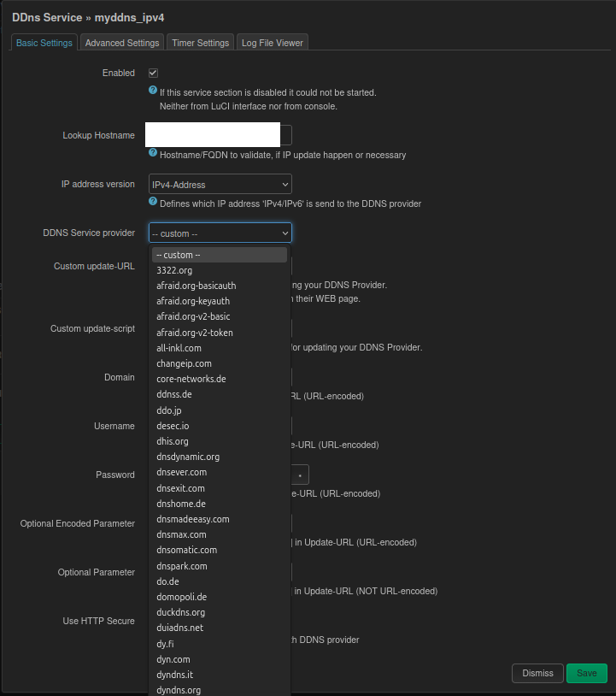Pick dnsomatic.com in the provider list
Viewport: 616px width, 696px height.
coord(186,550)
